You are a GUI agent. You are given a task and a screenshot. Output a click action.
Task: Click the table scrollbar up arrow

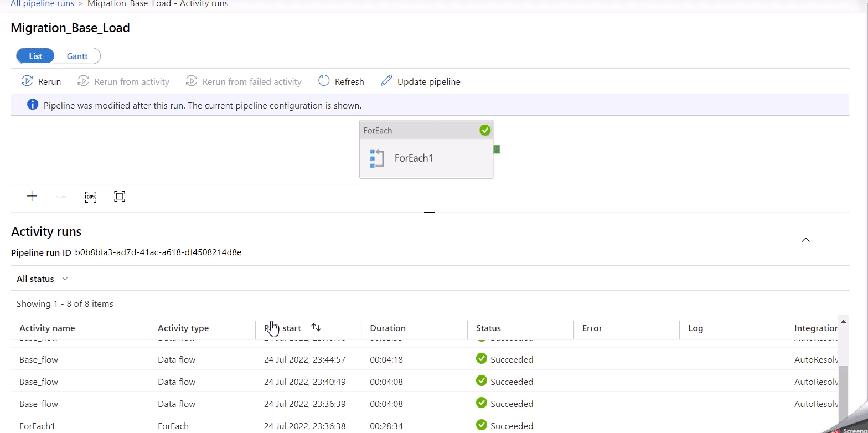coord(844,321)
